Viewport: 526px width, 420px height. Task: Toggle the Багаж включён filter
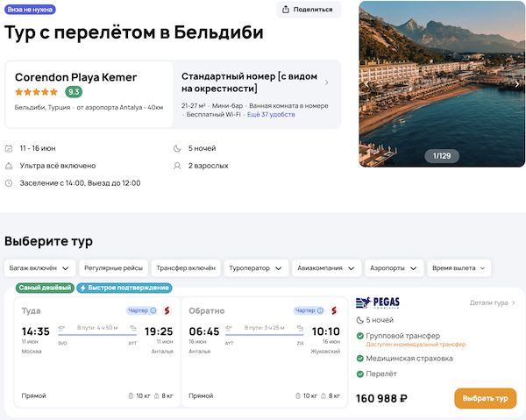39,267
